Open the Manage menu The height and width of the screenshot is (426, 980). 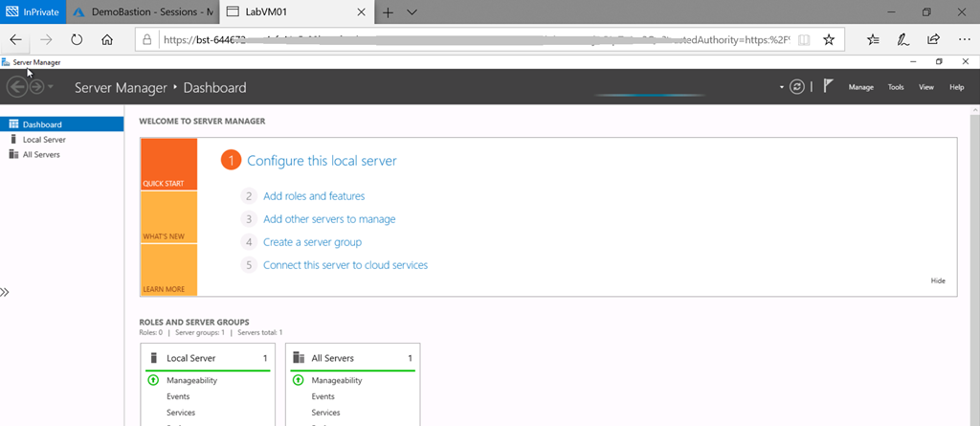tap(860, 87)
